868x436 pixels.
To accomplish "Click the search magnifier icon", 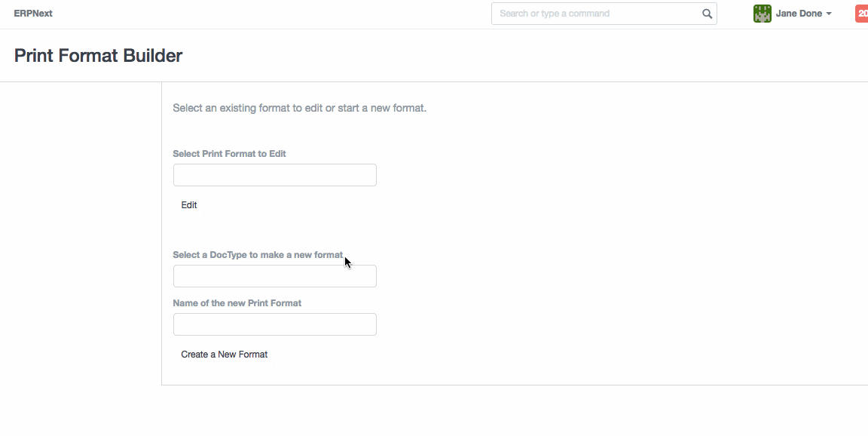I will pyautogui.click(x=707, y=14).
